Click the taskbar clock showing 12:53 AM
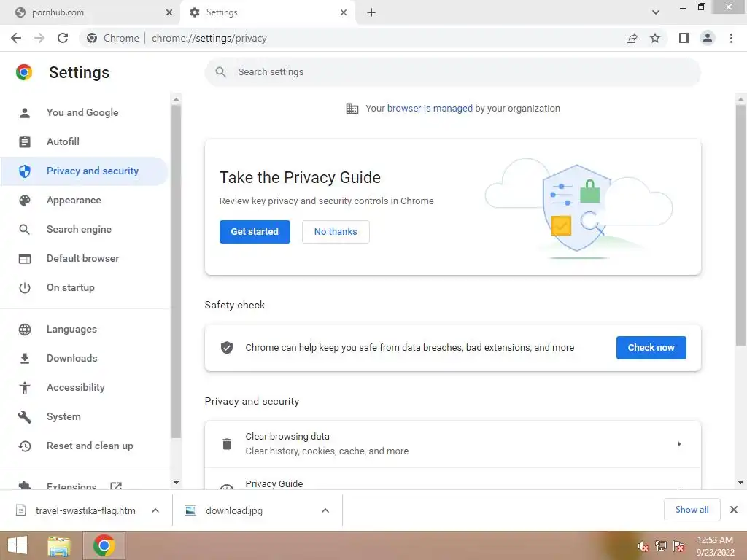 (x=715, y=546)
